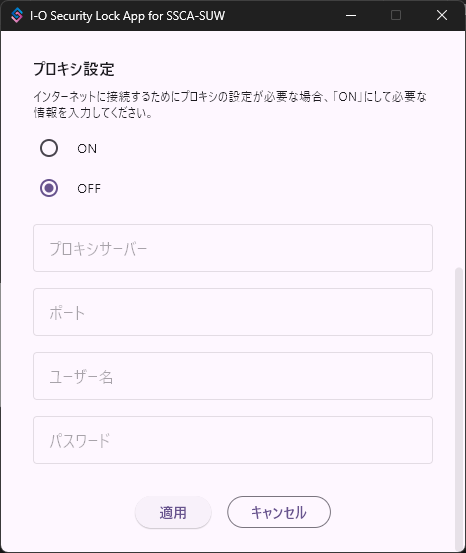Click the I-O Security Lock app logo icon
This screenshot has width=466, height=553.
coord(17,16)
